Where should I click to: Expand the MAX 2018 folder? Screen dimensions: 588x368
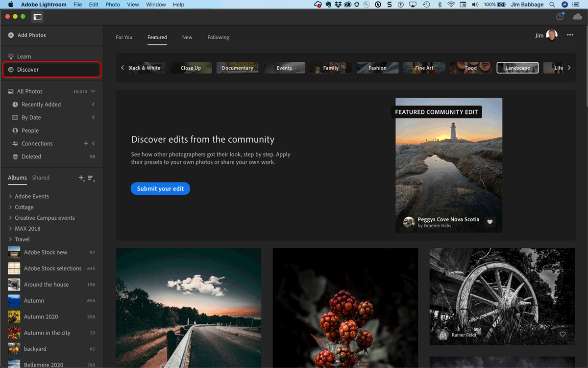pyautogui.click(x=10, y=229)
